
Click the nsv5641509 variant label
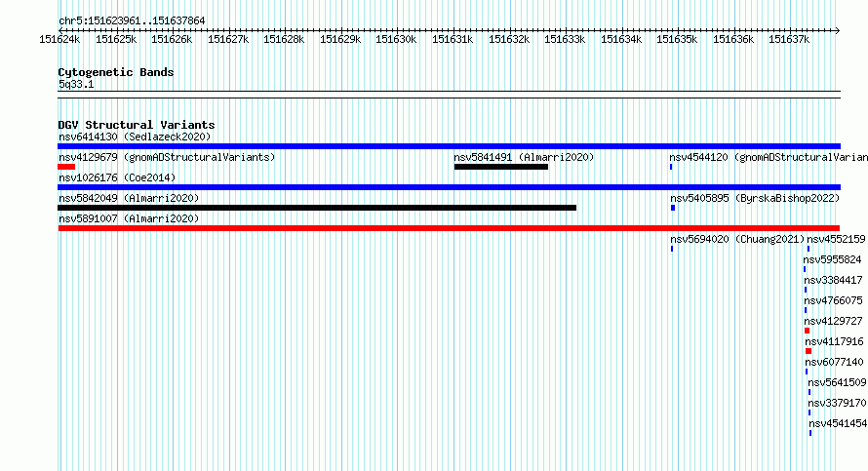pos(837,382)
